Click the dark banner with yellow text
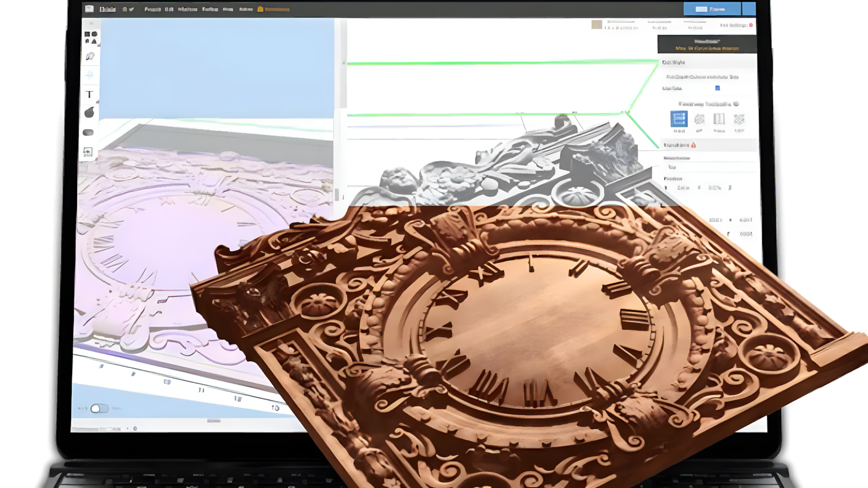The image size is (868, 488). pyautogui.click(x=707, y=44)
